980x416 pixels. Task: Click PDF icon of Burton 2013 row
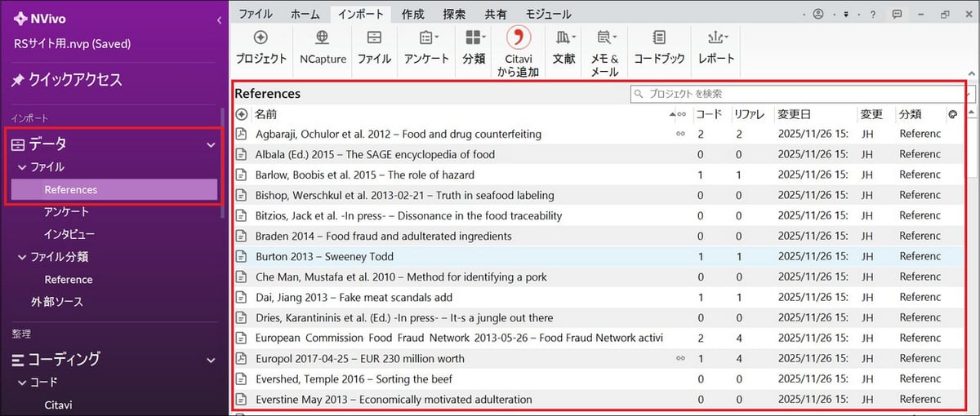242,256
